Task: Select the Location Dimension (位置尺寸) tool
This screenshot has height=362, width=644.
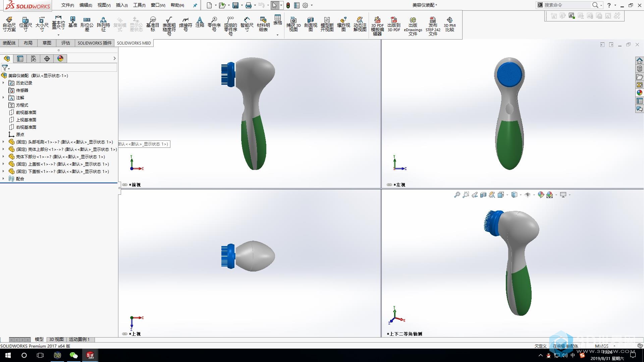Action: (x=25, y=24)
